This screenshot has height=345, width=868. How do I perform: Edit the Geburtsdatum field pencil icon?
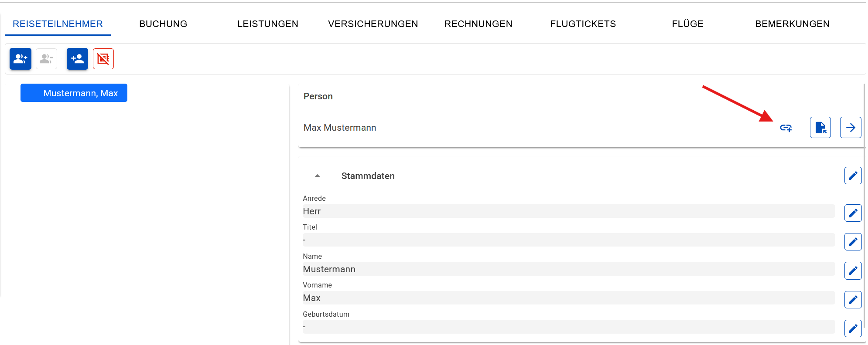coord(853,328)
